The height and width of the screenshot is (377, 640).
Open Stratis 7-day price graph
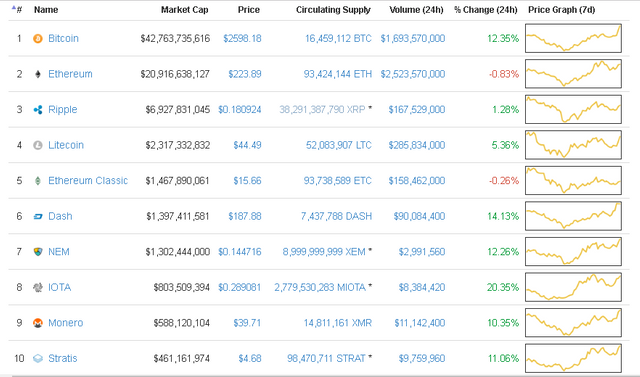573,358
